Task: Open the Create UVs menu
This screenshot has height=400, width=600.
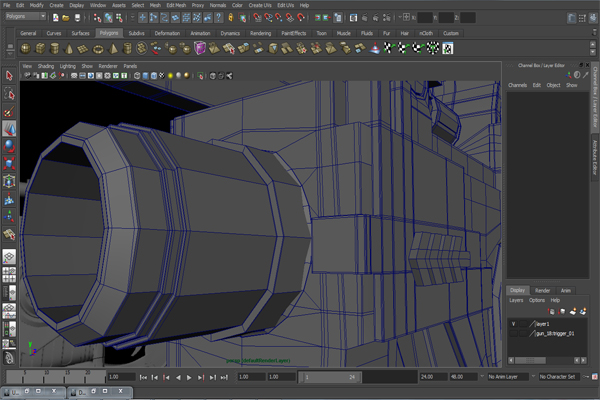Action: [x=260, y=5]
